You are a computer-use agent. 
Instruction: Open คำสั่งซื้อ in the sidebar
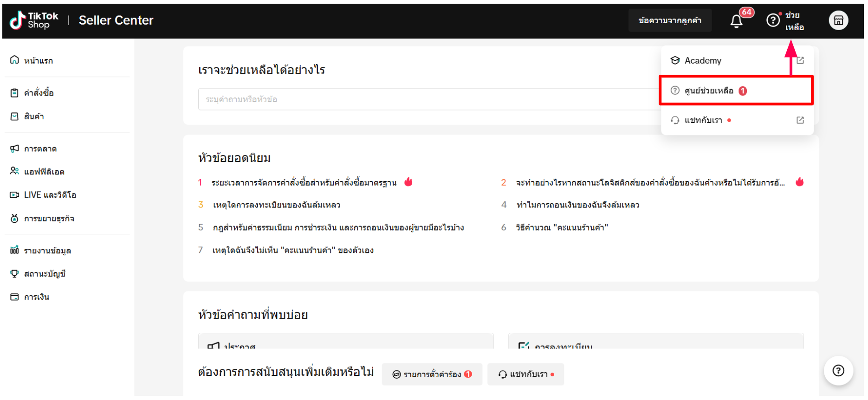(x=39, y=93)
